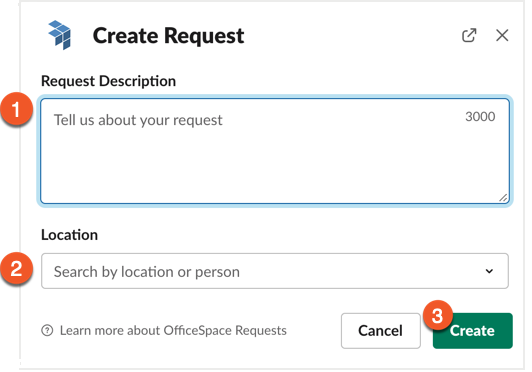Click the Location field label
This screenshot has height=372, width=532.
pos(70,235)
